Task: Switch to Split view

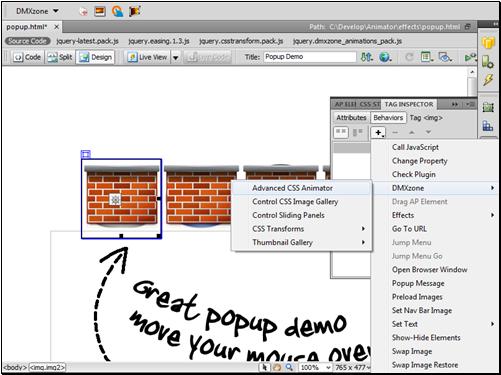Action: point(60,57)
